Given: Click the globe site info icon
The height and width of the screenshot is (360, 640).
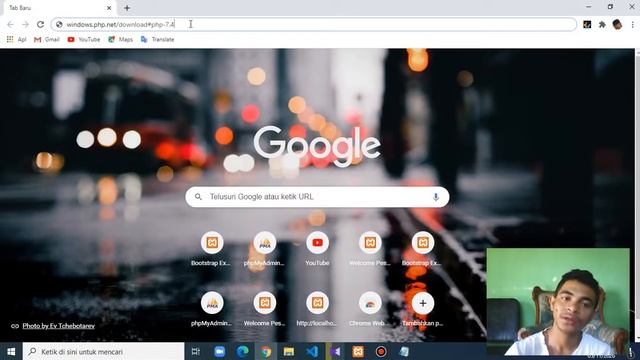Looking at the screenshot, I should click(x=59, y=24).
